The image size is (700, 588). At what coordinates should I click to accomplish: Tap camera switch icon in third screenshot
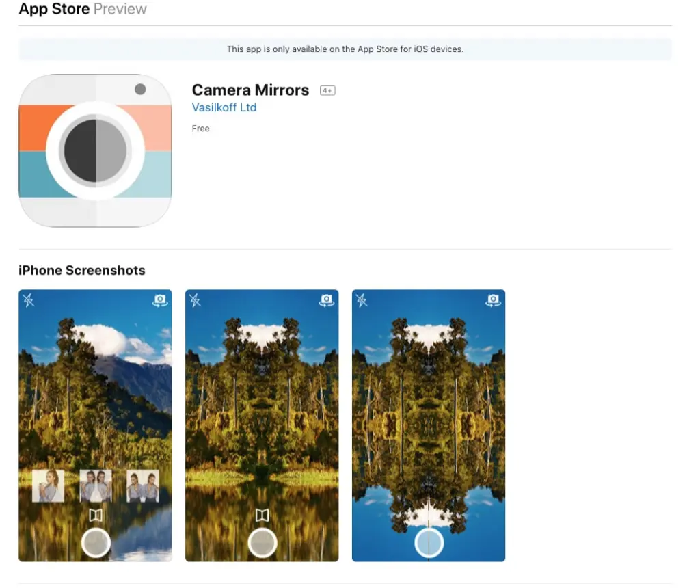(x=493, y=300)
